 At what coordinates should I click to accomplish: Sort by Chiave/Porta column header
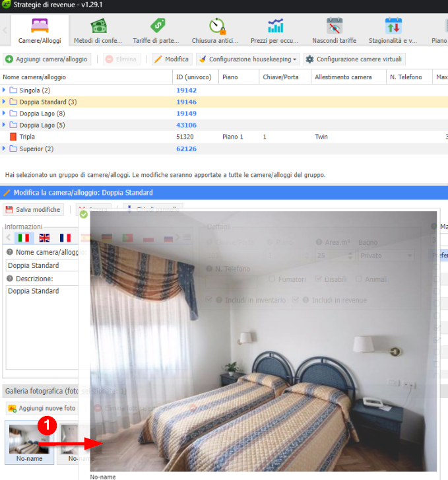click(x=285, y=77)
